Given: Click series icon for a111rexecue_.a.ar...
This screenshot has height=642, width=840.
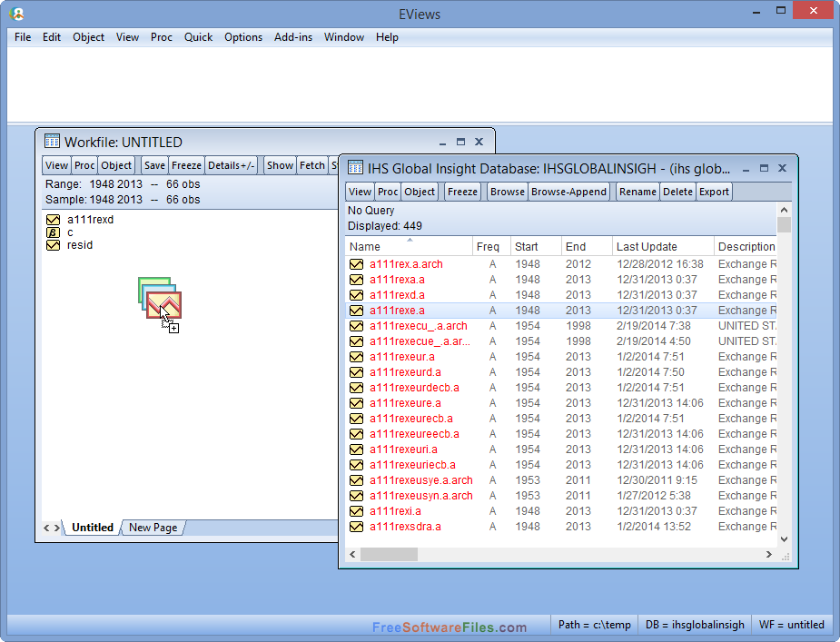Looking at the screenshot, I should (356, 341).
